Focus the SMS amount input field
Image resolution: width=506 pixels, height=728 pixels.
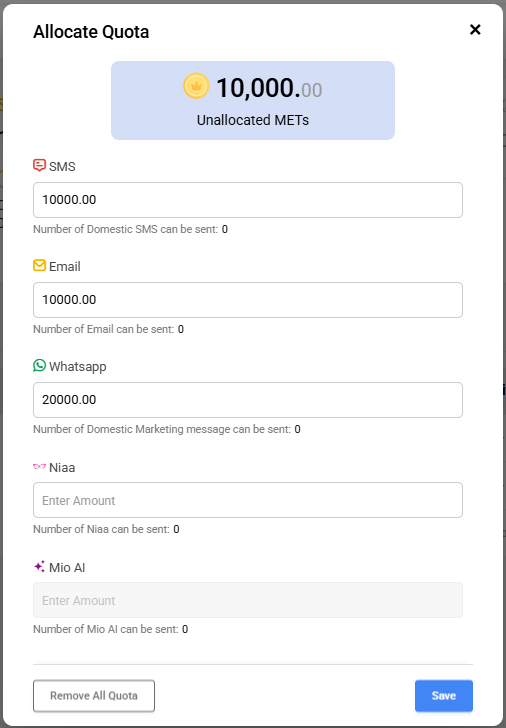click(248, 200)
